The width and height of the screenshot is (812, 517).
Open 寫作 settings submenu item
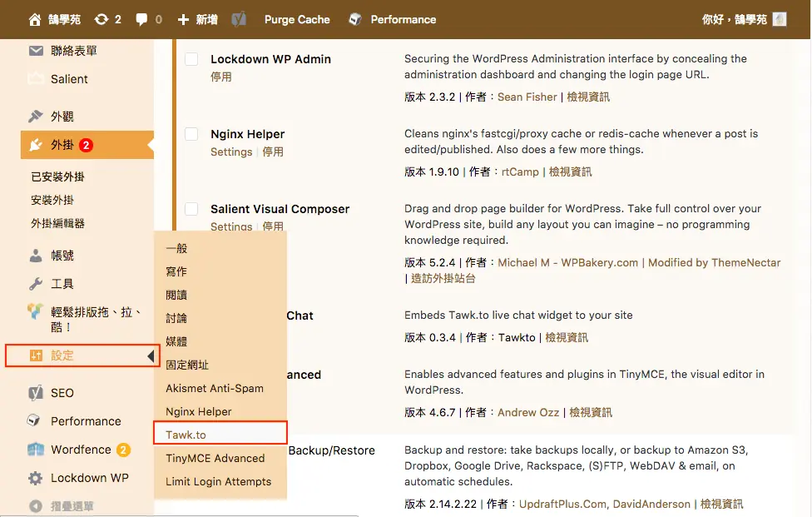(176, 271)
